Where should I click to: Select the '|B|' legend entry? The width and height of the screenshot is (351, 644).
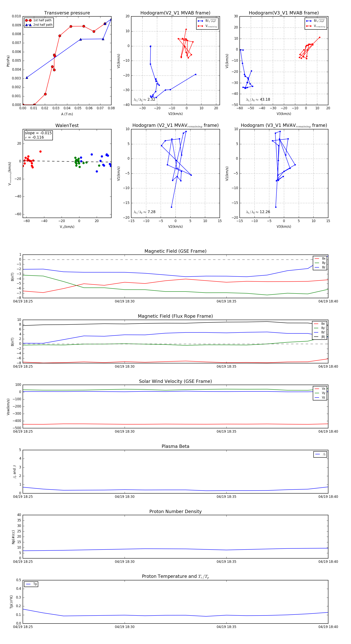320,337
